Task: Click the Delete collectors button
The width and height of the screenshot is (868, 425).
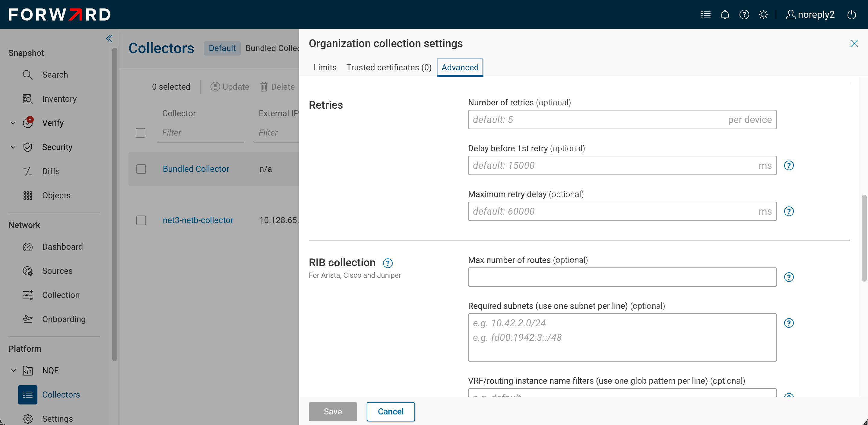Action: coord(277,87)
